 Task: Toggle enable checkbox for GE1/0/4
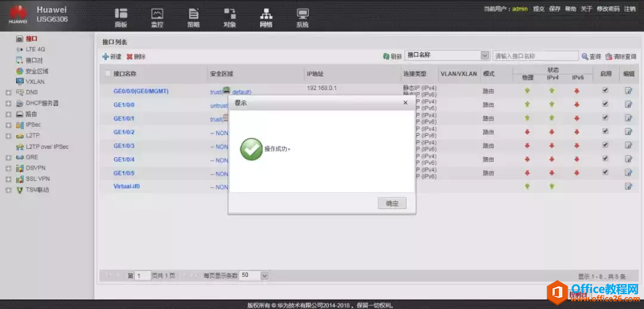click(x=605, y=158)
